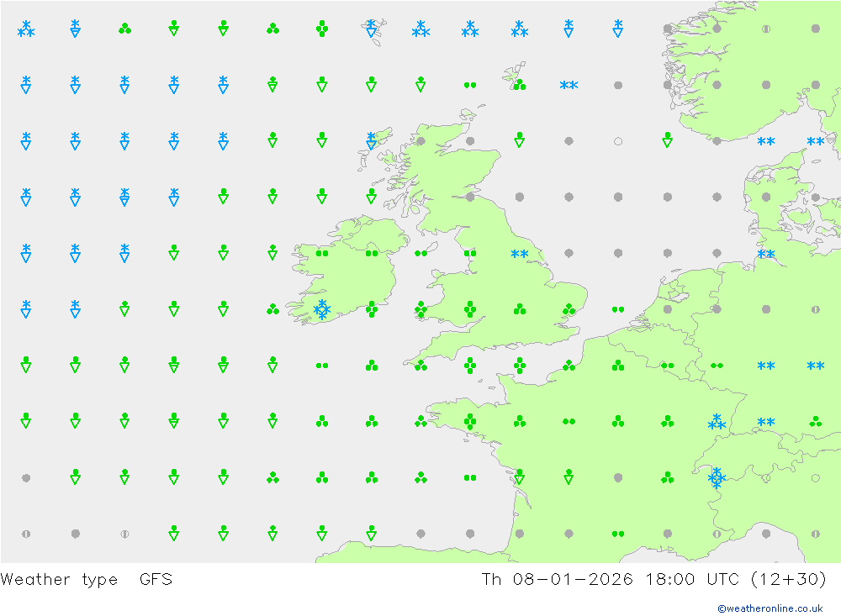
Task: Select the two-dot rain symbol over Belgium
Action: click(x=667, y=366)
